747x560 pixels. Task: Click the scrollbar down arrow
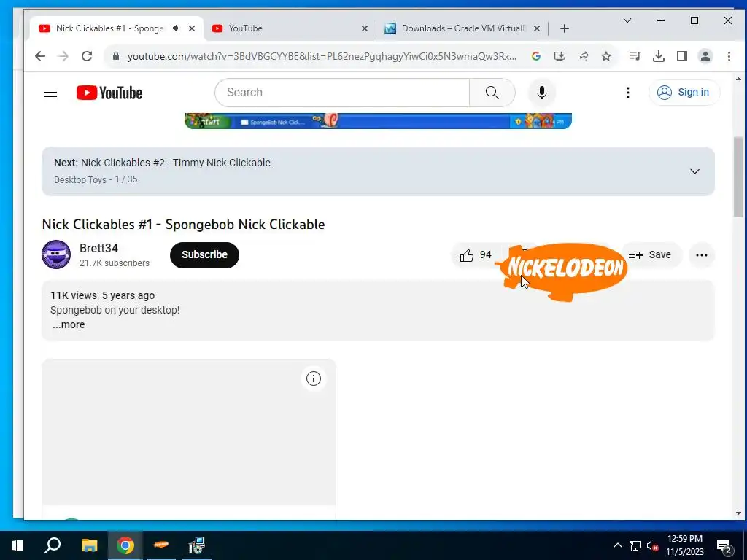pyautogui.click(x=738, y=513)
